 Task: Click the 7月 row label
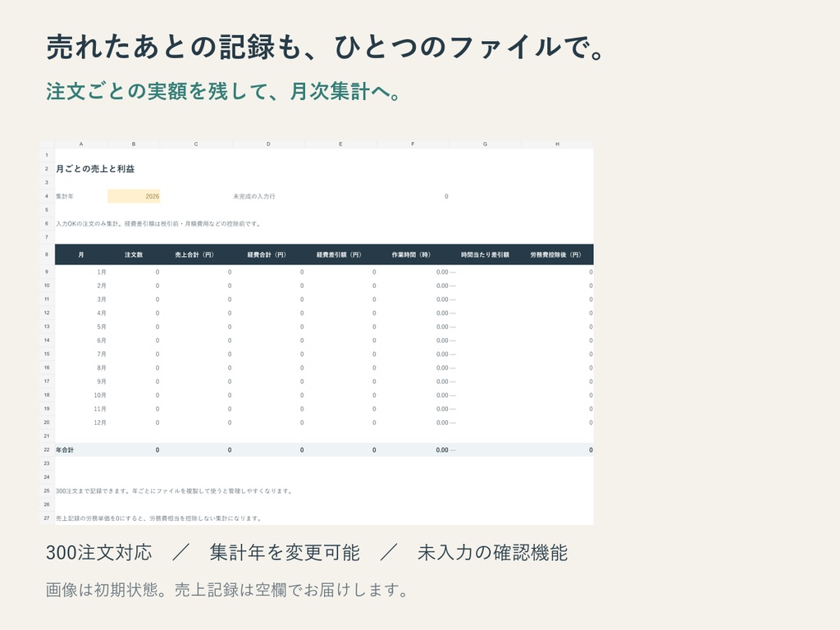point(101,354)
